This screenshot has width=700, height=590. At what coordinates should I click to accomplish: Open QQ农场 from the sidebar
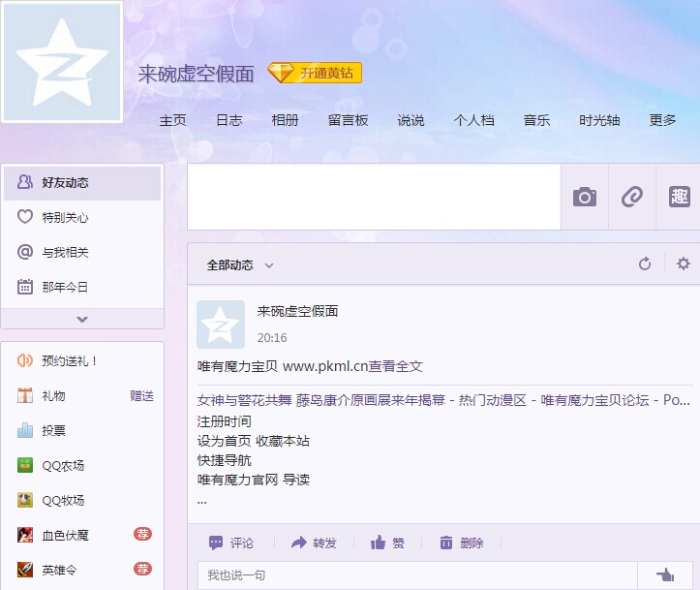pyautogui.click(x=63, y=466)
